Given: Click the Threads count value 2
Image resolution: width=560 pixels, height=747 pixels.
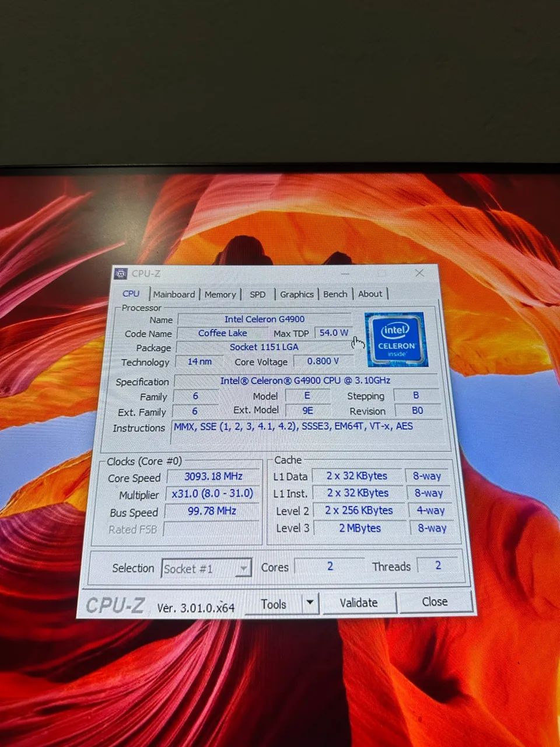Looking at the screenshot, I should click(x=438, y=566).
